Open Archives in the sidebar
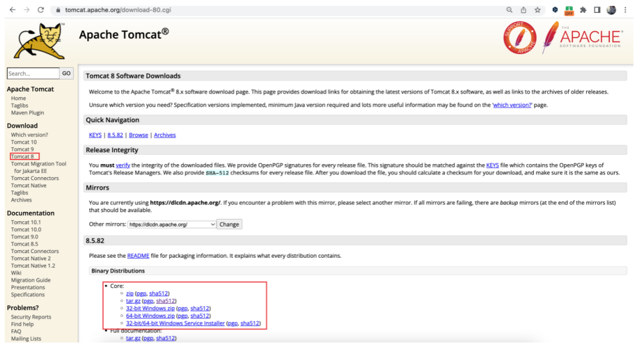This screenshot has width=644, height=346. click(21, 200)
